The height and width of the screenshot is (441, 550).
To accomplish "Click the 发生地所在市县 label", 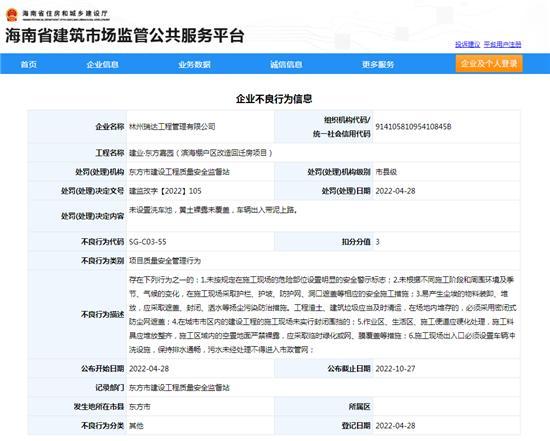I will tap(99, 407).
